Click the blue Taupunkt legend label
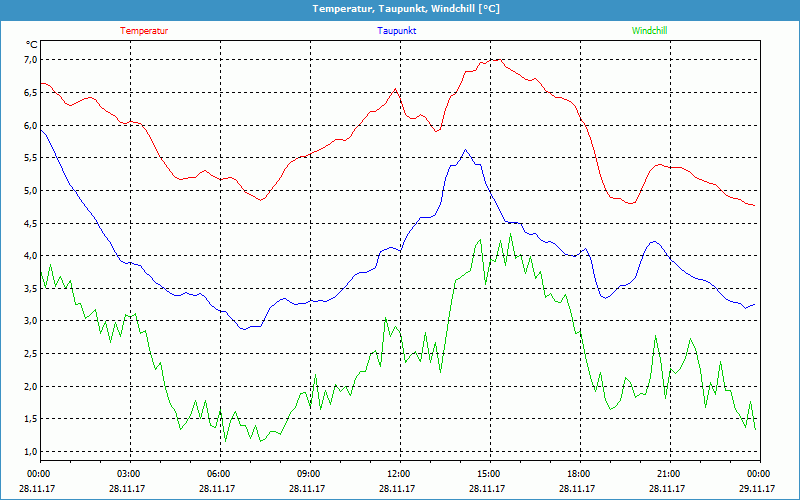Viewport: 800px width, 500px height. [397, 31]
